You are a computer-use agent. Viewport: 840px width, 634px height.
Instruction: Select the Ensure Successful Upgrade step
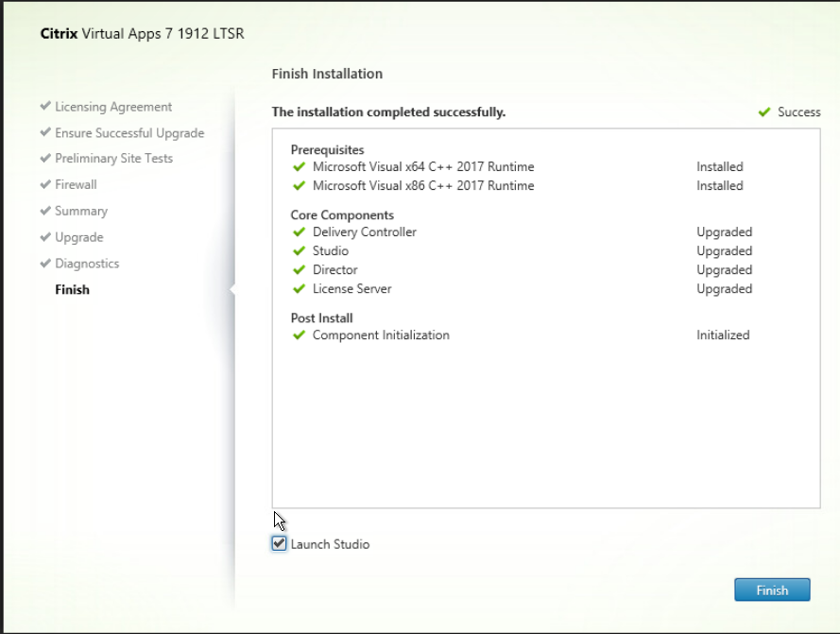point(129,133)
